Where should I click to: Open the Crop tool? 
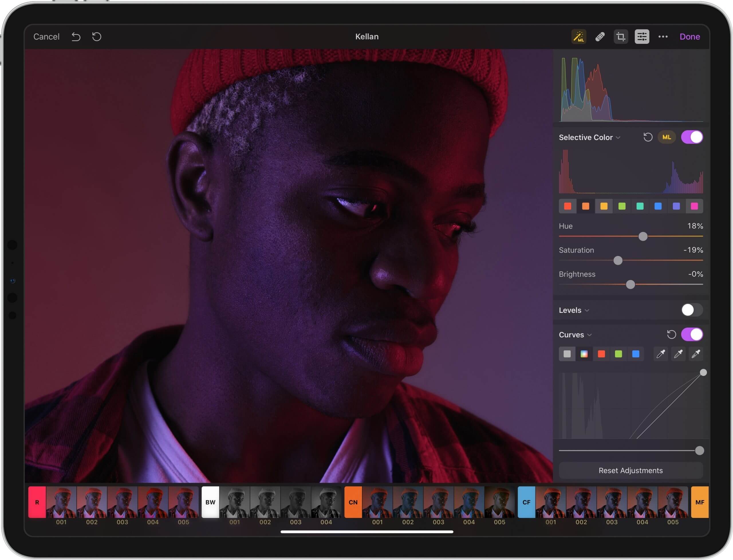(x=621, y=37)
